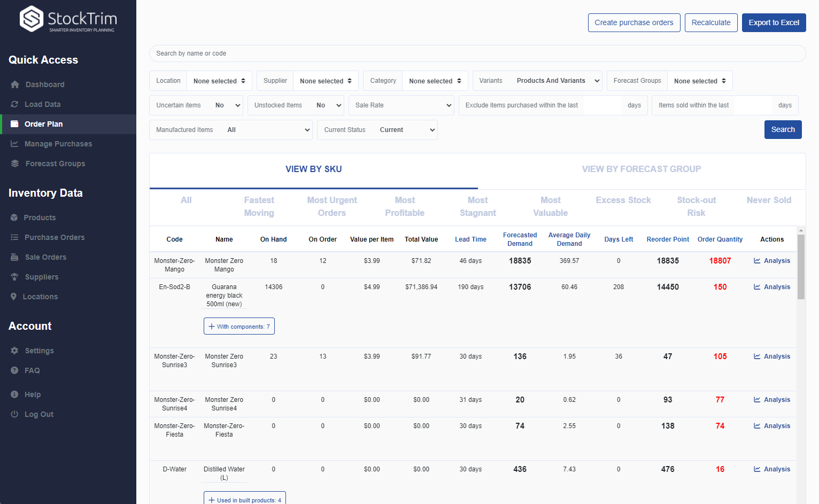Click the Search by name or code field

point(477,53)
